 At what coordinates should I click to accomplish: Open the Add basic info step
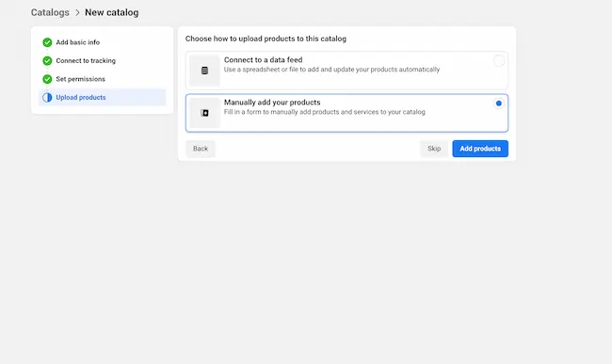(x=77, y=42)
